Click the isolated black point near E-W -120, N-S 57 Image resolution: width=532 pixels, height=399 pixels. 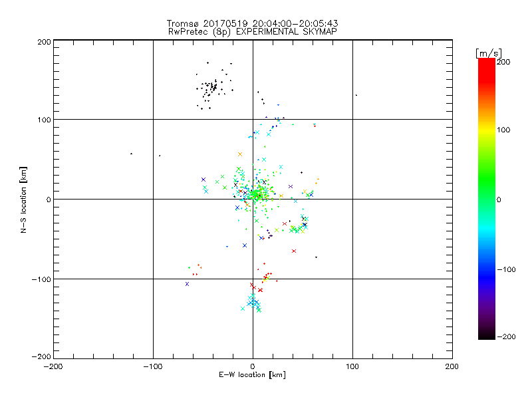tap(131, 154)
